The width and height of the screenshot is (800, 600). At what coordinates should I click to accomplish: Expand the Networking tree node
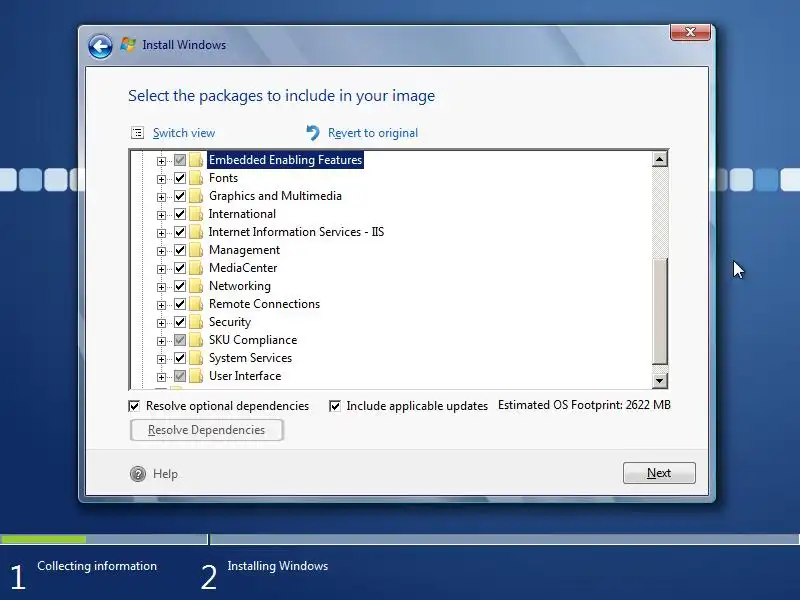(161, 287)
